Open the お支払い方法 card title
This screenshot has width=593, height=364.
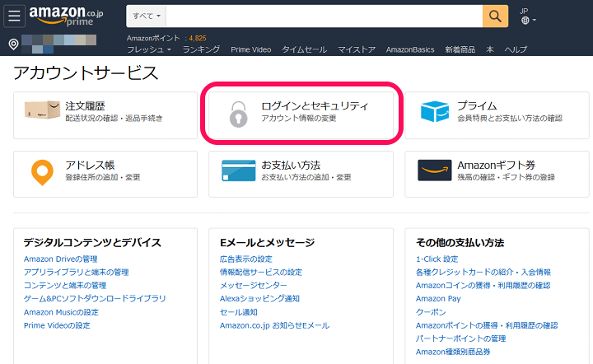pos(291,166)
